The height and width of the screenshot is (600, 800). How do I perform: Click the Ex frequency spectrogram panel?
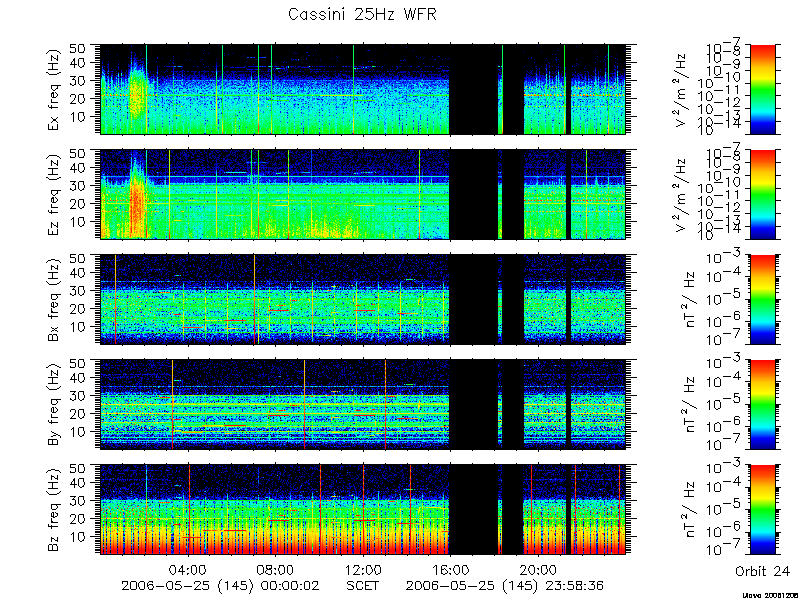pos(363,89)
